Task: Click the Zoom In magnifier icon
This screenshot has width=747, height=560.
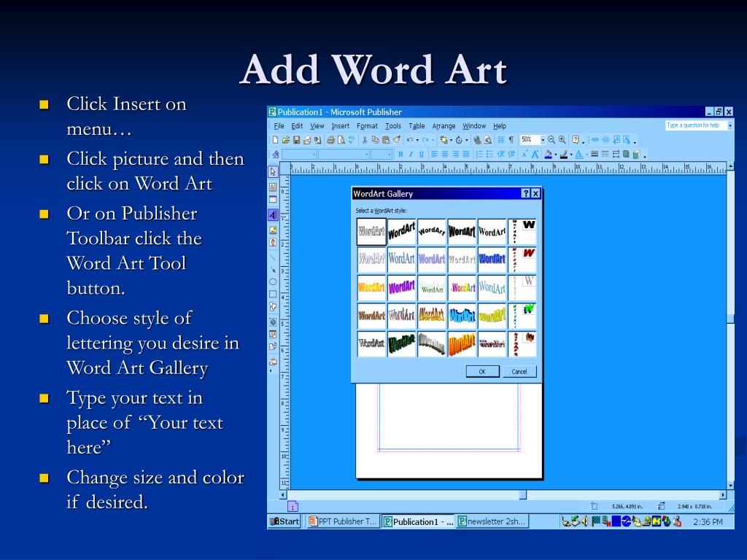Action: (562, 139)
